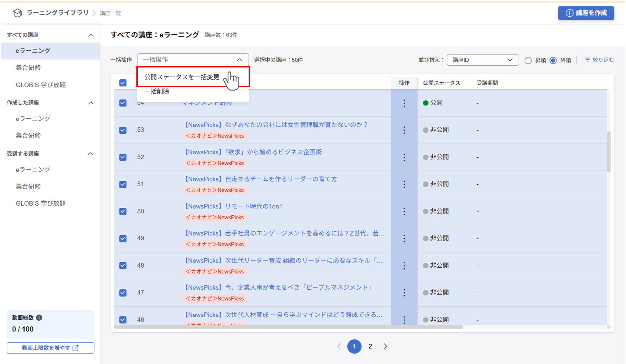626x364 pixels.
Task: Open the 講座ID sort dropdown
Action: (x=483, y=60)
